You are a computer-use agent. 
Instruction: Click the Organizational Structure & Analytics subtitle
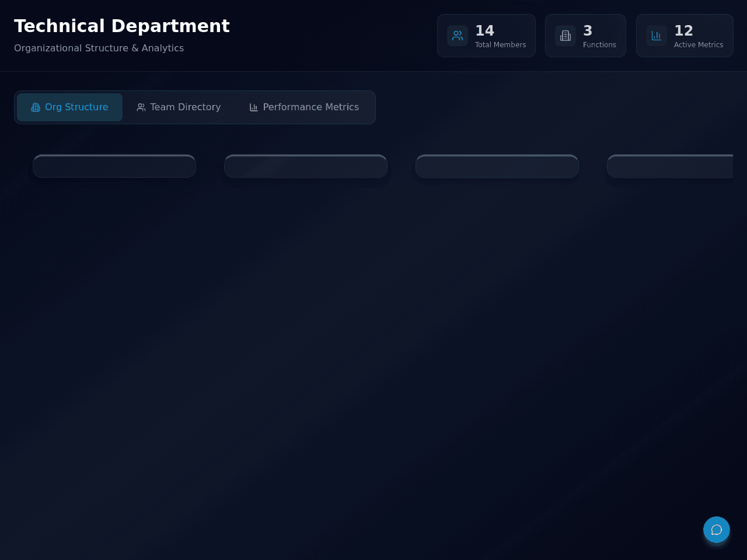coord(99,48)
